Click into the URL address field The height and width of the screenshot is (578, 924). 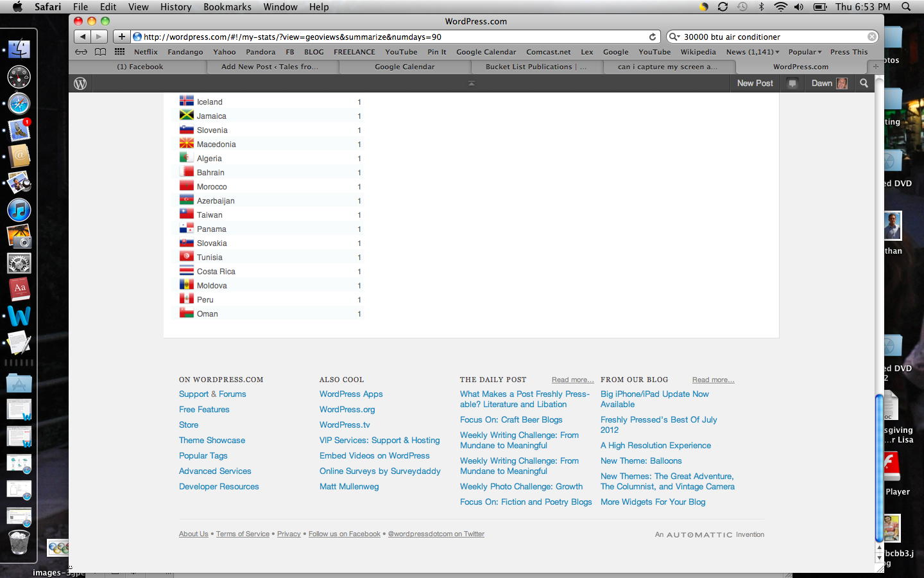tap(385, 37)
